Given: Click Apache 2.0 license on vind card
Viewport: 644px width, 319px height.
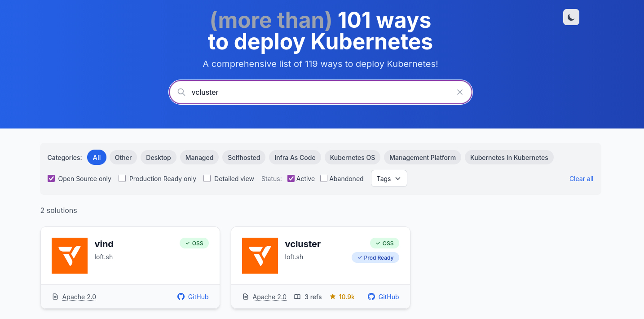Looking at the screenshot, I should 79,297.
